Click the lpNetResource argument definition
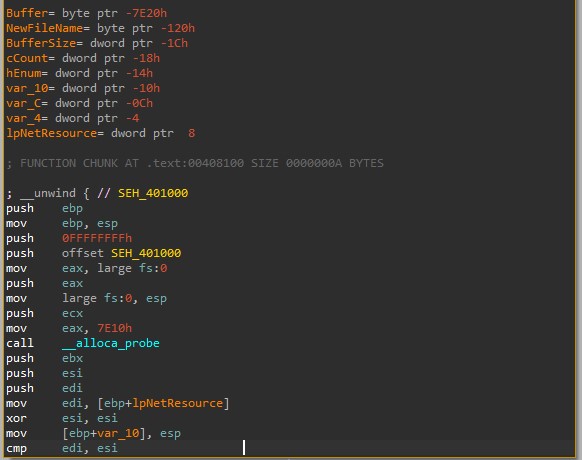The image size is (582, 460). click(x=100, y=133)
